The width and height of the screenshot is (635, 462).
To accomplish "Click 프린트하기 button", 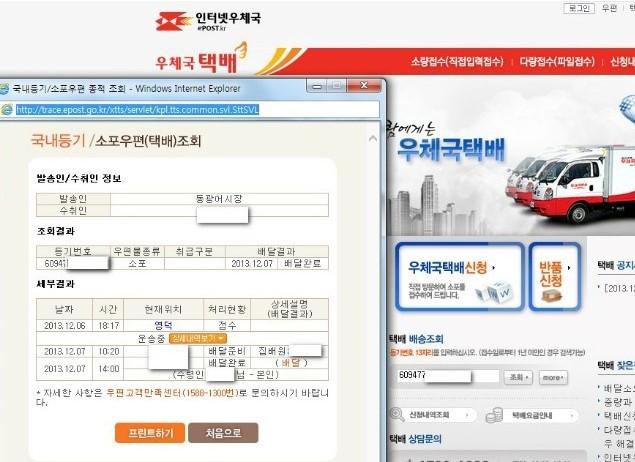I will pyautogui.click(x=150, y=433).
